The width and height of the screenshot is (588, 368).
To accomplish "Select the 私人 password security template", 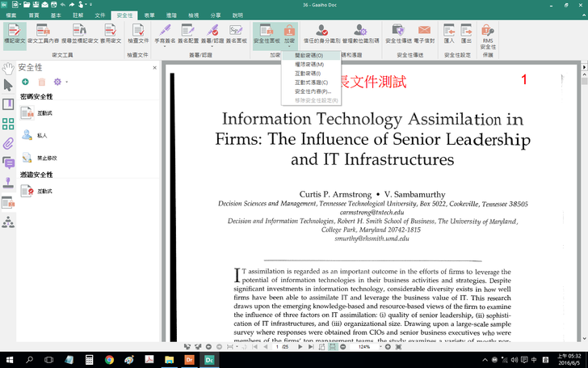I will [x=42, y=135].
